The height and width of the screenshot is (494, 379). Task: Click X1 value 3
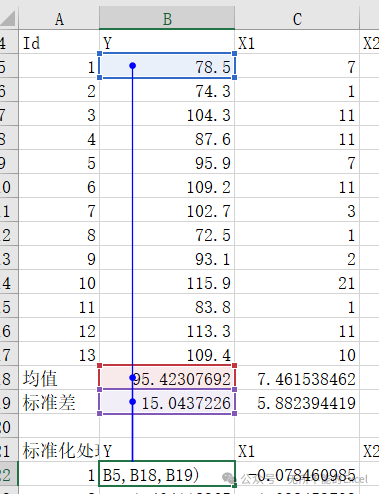coord(297,210)
